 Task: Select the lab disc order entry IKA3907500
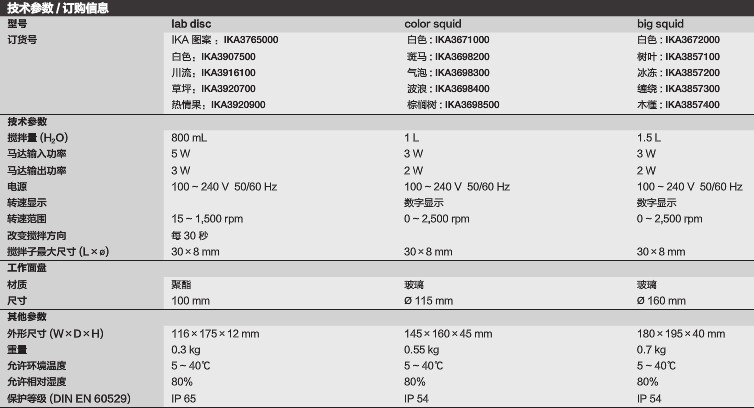214,56
